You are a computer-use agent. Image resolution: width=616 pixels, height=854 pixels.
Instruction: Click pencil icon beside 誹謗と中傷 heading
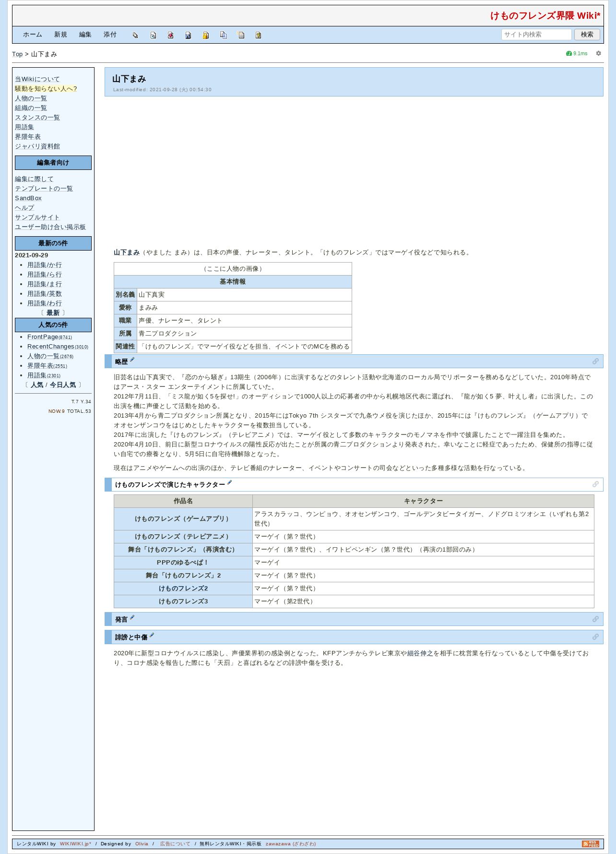tap(152, 635)
